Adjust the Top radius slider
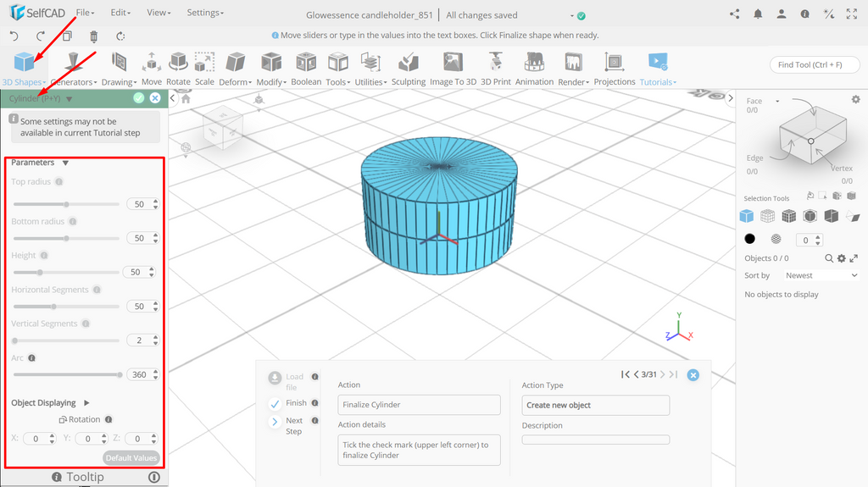The width and height of the screenshot is (868, 487). (x=66, y=204)
